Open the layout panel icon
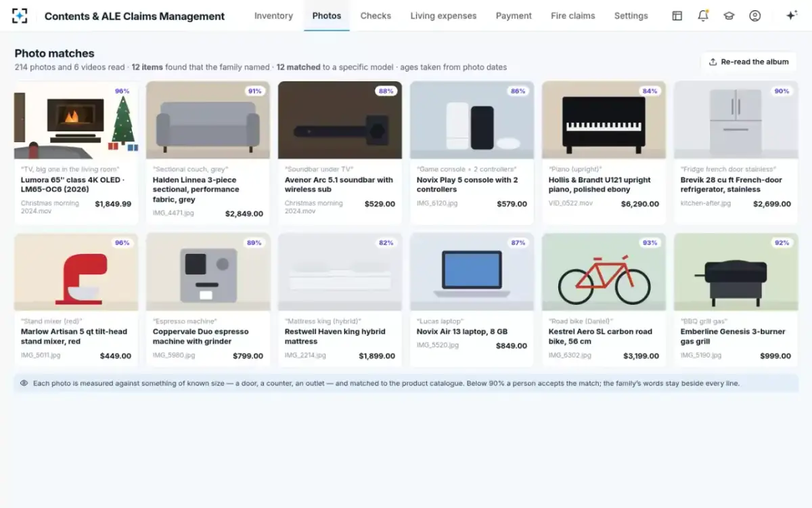812x508 pixels. [677, 16]
